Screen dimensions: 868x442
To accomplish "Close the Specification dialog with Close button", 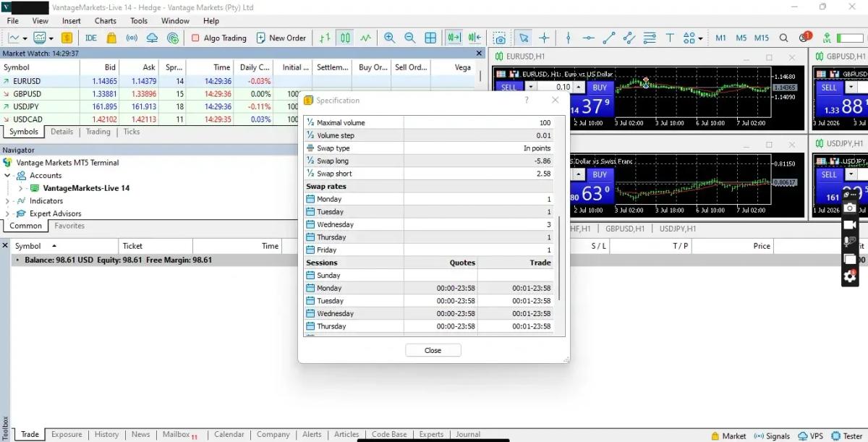I will (x=433, y=350).
